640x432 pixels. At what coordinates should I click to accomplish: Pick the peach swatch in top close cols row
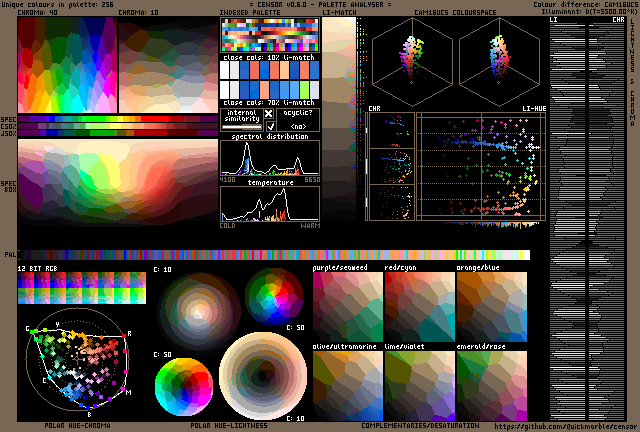[x=284, y=70]
